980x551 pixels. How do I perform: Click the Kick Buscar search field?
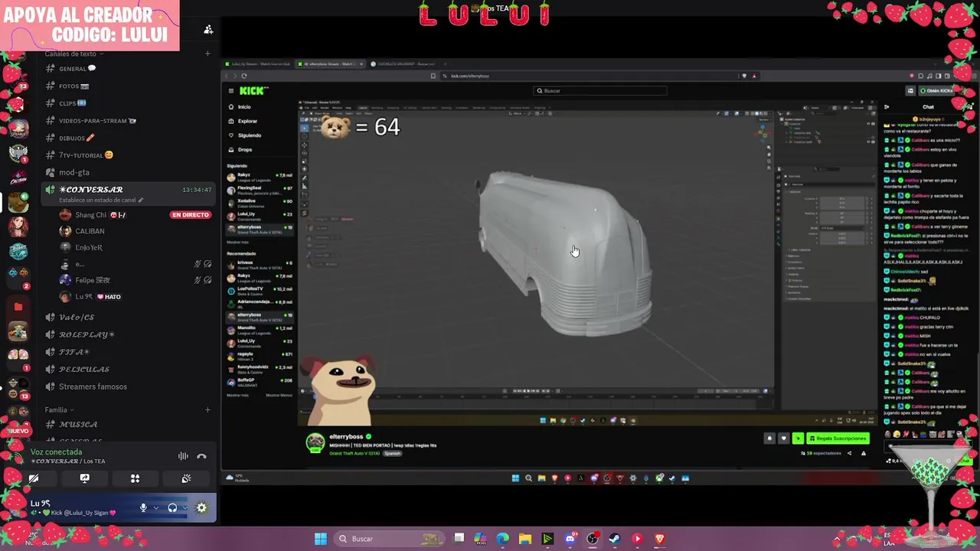[600, 91]
